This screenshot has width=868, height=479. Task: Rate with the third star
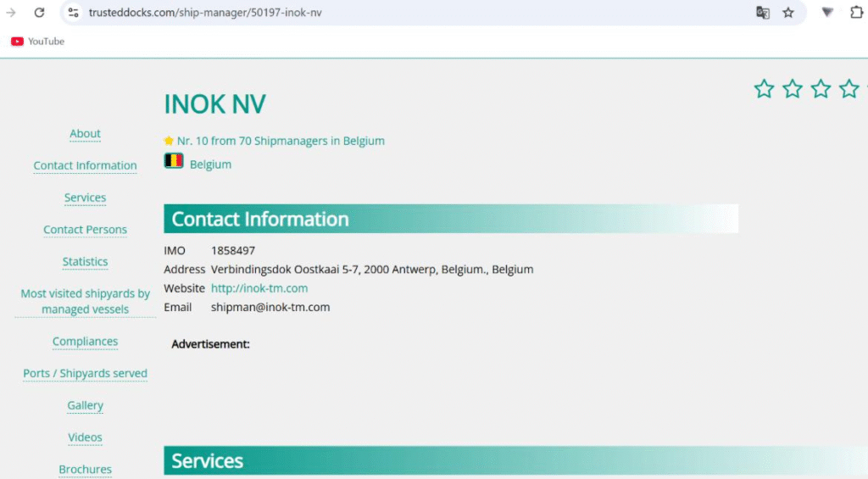(821, 89)
